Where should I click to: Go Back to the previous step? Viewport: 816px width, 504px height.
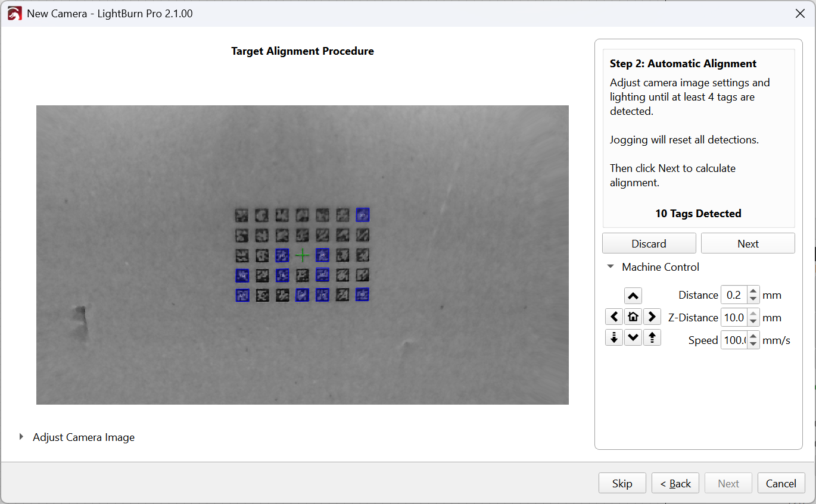tap(675, 483)
